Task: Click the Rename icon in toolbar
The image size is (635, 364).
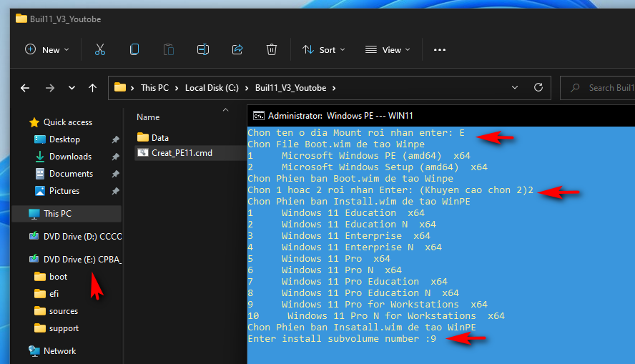Action: point(203,50)
